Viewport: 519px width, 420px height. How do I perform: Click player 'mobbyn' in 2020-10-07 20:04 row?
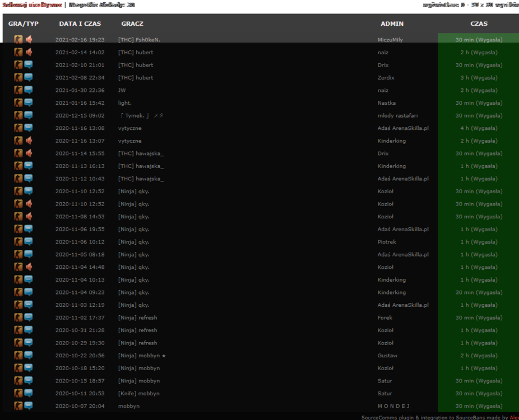click(129, 406)
